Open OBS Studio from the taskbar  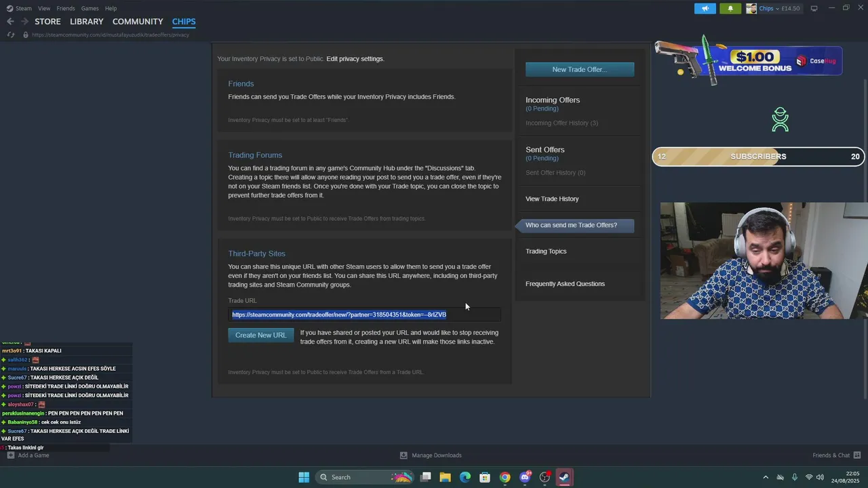pos(545,477)
